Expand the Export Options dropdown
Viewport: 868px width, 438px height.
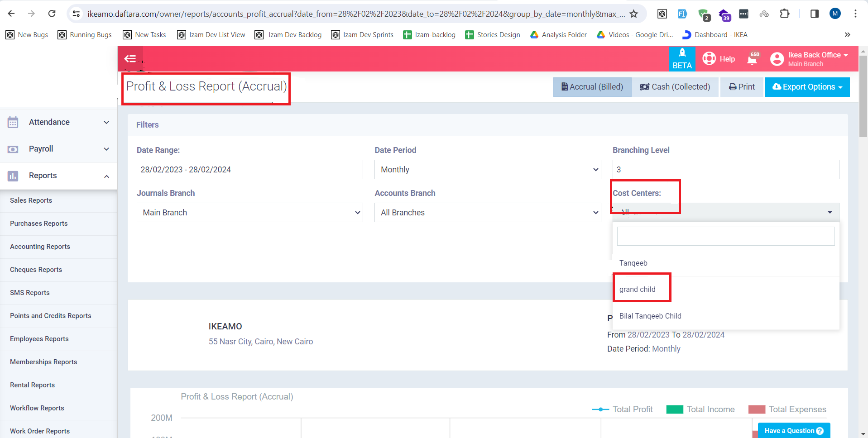(807, 87)
